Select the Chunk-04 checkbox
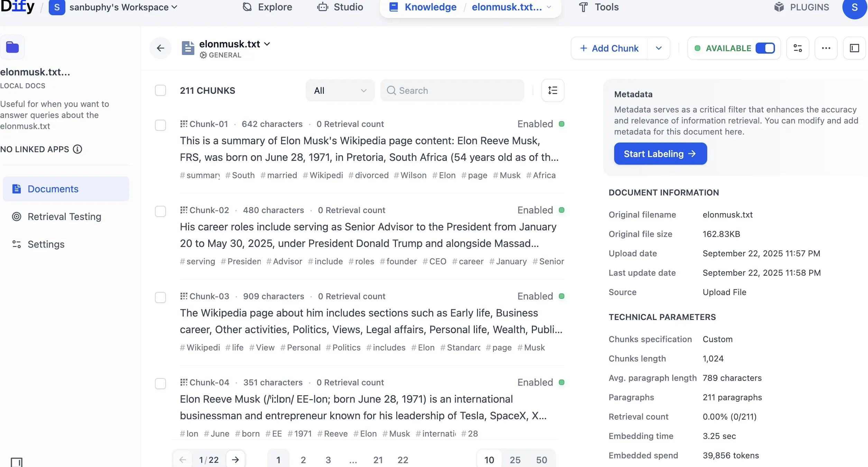The height and width of the screenshot is (467, 868). click(x=160, y=383)
